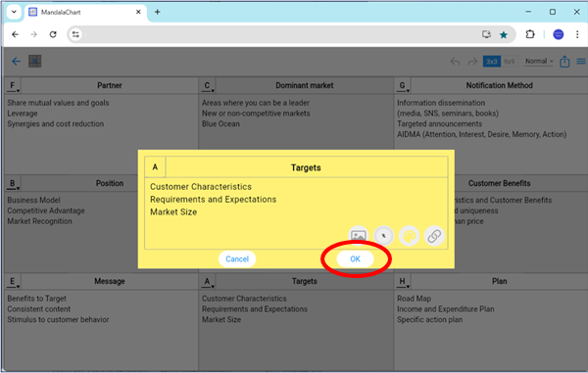
Task: Select the Message cell title
Action: (110, 281)
